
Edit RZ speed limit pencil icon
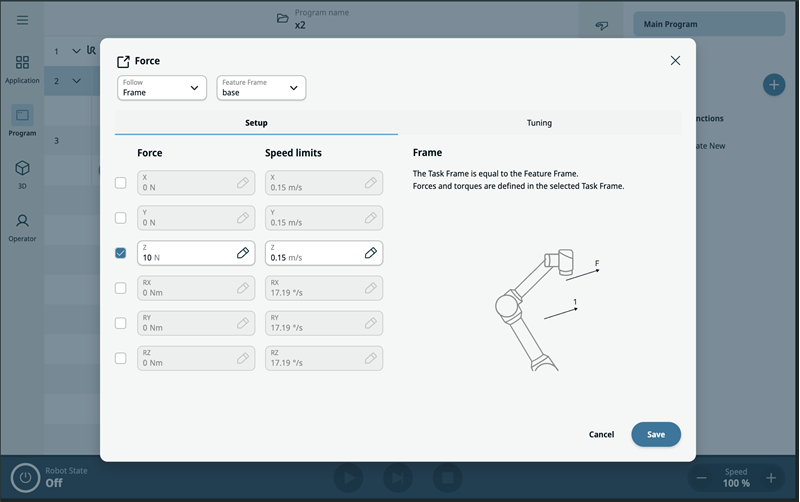tap(371, 358)
